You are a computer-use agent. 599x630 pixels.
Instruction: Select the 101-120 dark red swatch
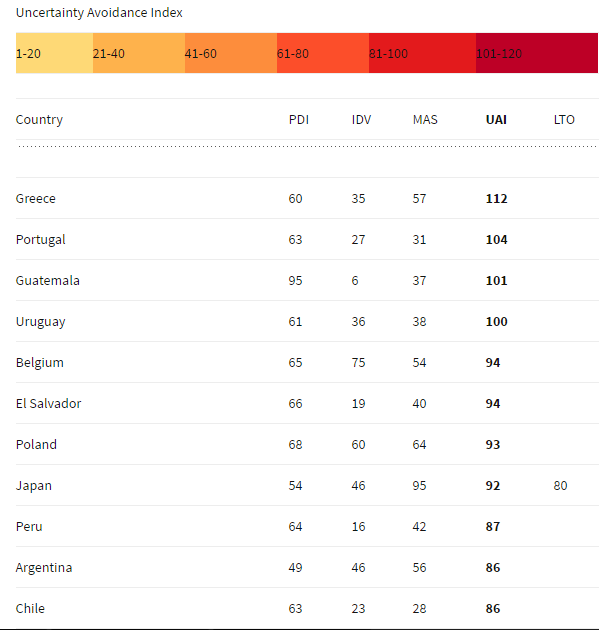click(537, 53)
